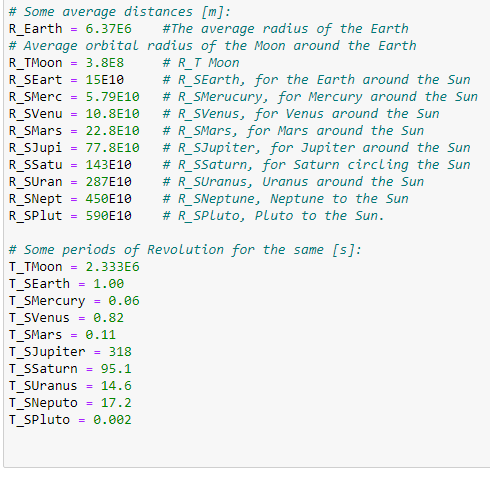The width and height of the screenshot is (490, 478).
Task: Select the value 318
Action: pyautogui.click(x=120, y=352)
